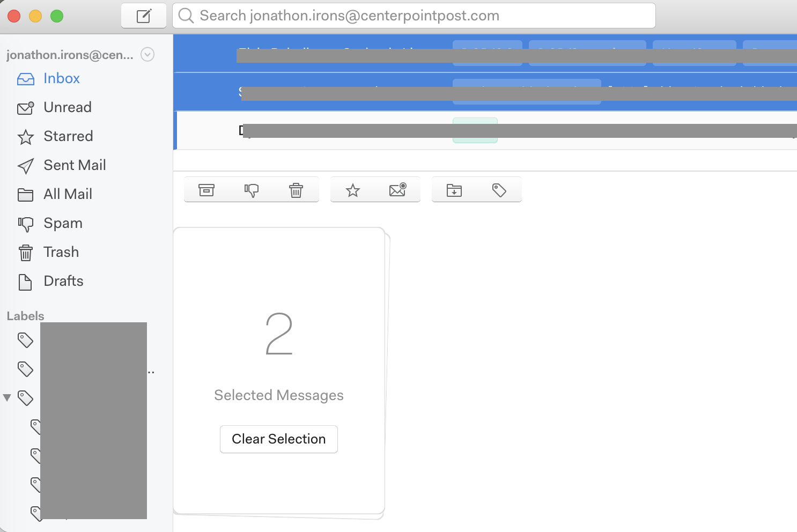Mark selected messages as spam

pos(251,190)
